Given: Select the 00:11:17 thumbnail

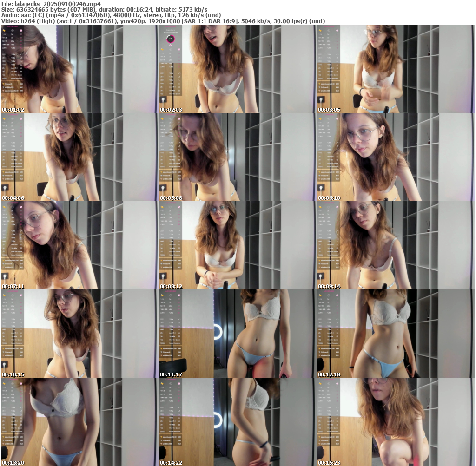Looking at the screenshot, I should pos(238,334).
